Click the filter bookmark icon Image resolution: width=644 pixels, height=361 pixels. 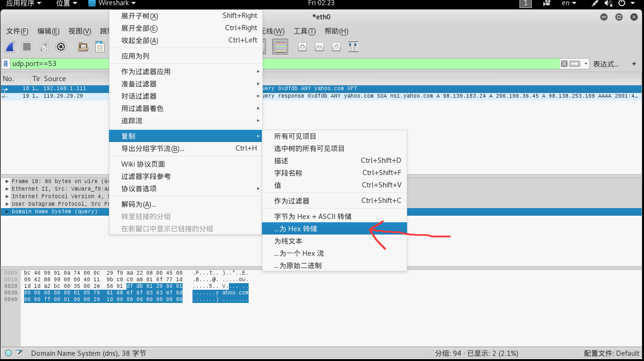6,64
